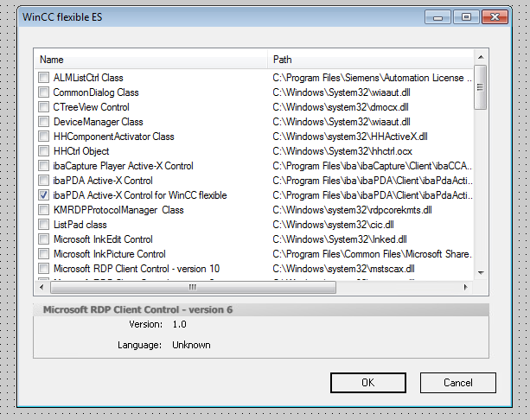This screenshot has width=530, height=420.
Task: Click the path C:\Windows\system32\mstscax.dll
Action: 344,269
